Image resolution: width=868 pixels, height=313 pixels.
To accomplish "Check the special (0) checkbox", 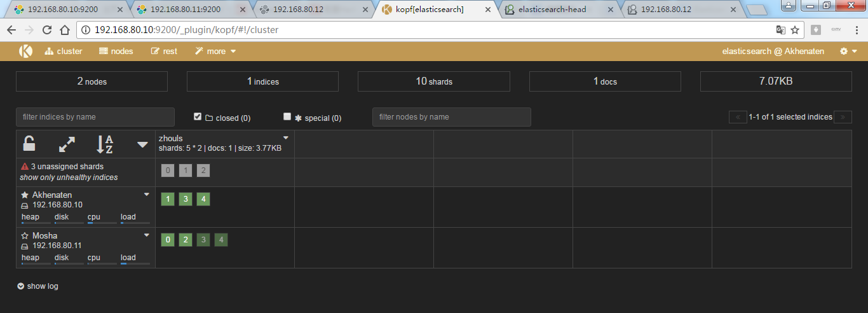I will point(287,116).
